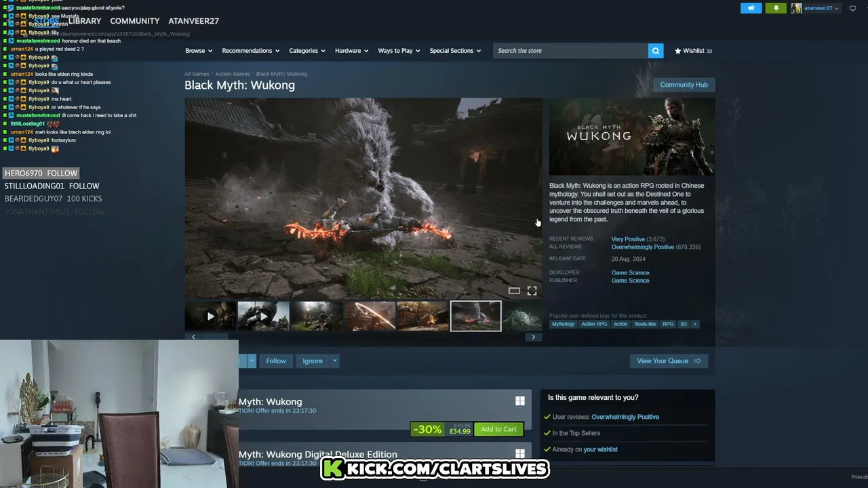Select the Mythology tag

(563, 324)
